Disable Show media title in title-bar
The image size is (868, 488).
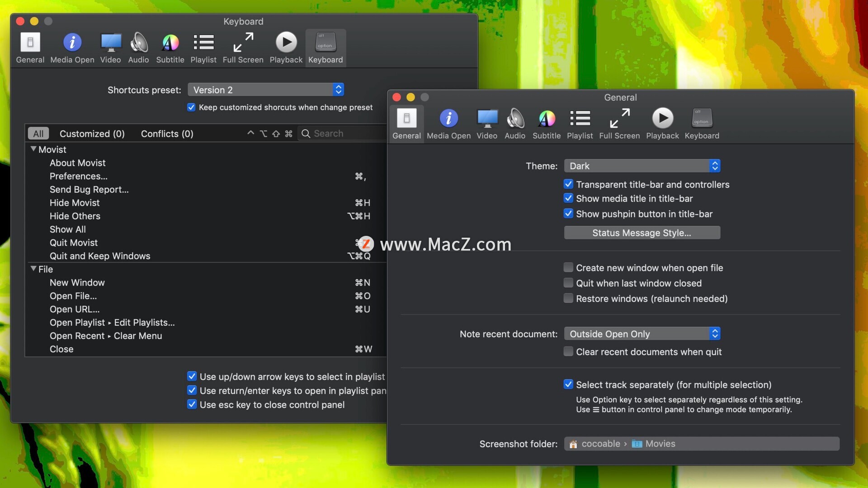click(x=568, y=198)
